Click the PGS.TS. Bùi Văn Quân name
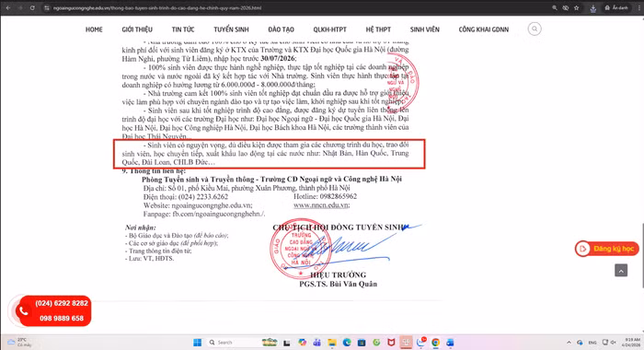The width and height of the screenshot is (644, 350). click(x=338, y=284)
